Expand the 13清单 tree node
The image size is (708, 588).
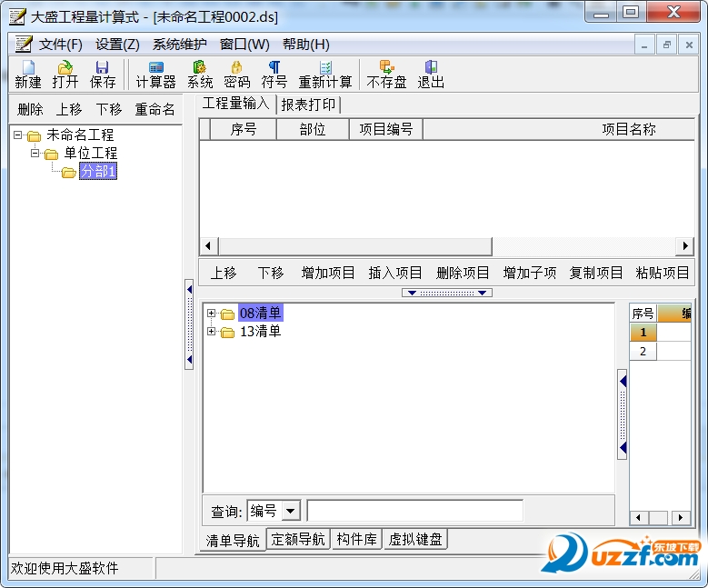212,332
